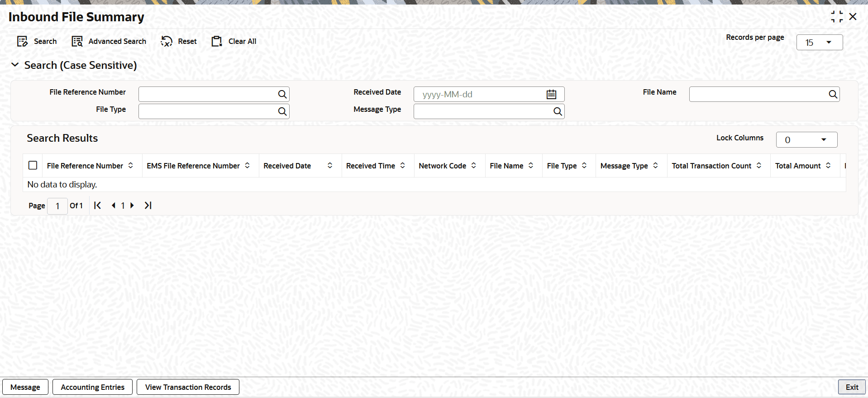Click the Search toolbar icon
This screenshot has width=868, height=398.
[22, 42]
